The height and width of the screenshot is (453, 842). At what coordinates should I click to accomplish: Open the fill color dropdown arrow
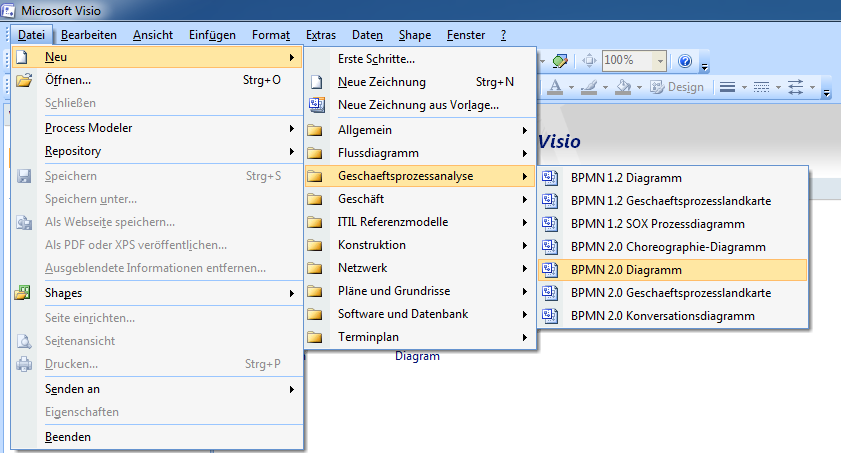pos(639,87)
